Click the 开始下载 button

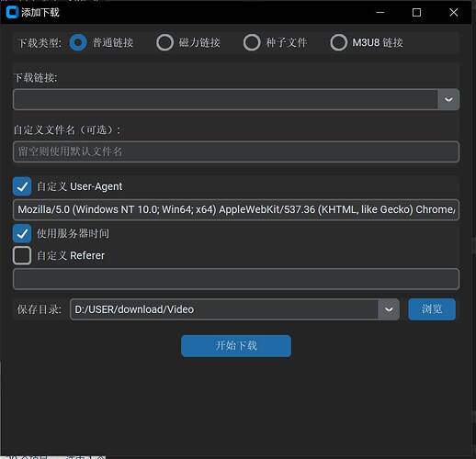tap(236, 346)
